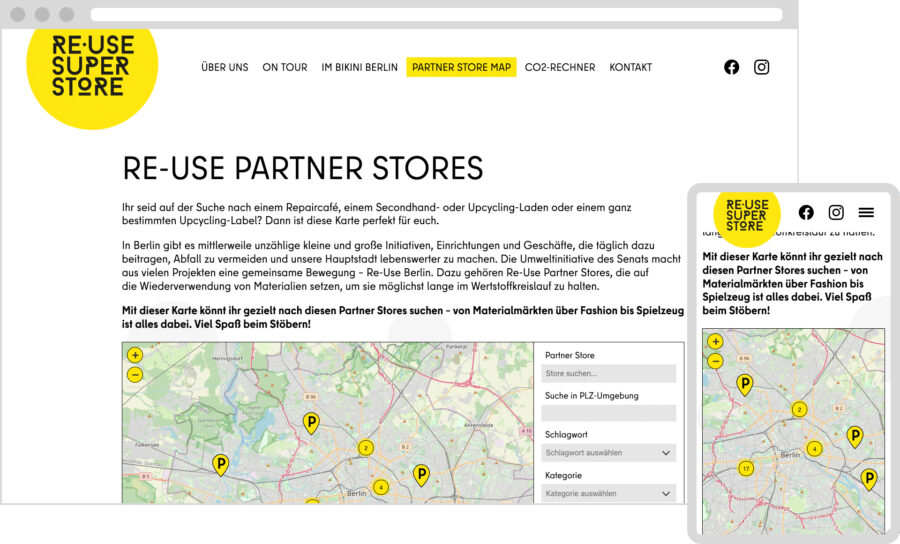The image size is (900, 544).
Task: Tap the Instagram icon in mobile header
Action: (836, 212)
